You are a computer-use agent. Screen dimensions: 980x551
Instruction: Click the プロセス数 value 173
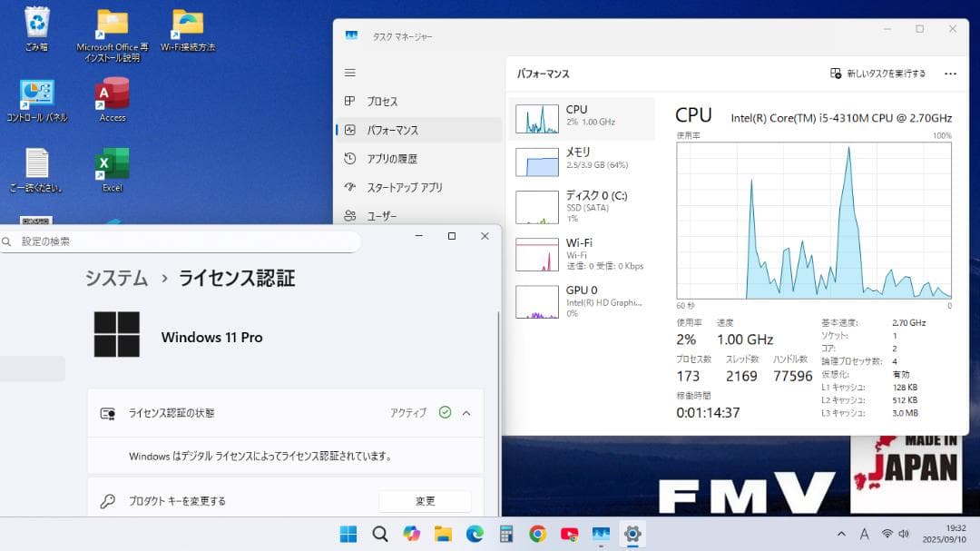click(x=688, y=376)
